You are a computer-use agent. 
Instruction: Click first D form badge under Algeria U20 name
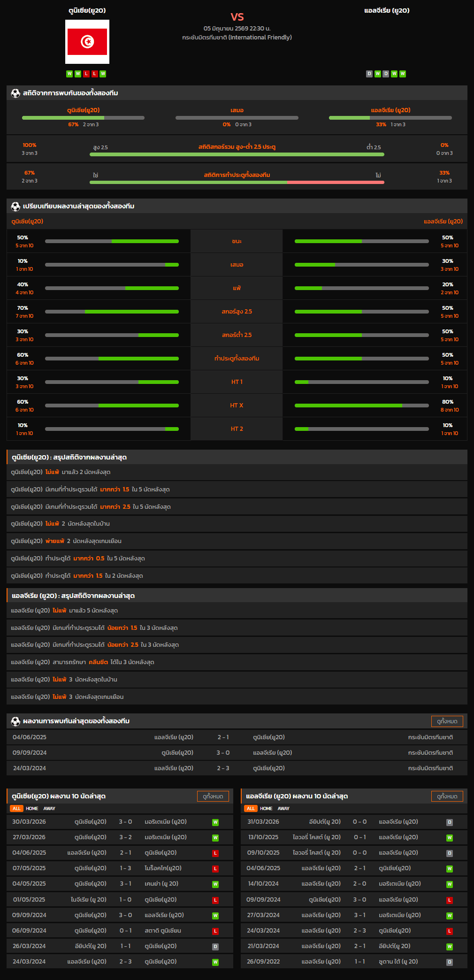pos(369,74)
